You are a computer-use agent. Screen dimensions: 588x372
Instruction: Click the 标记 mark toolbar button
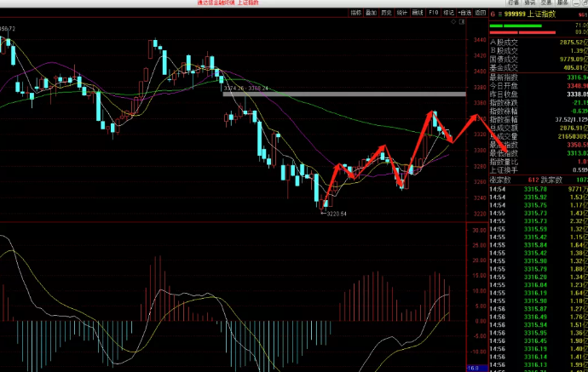tap(448, 13)
